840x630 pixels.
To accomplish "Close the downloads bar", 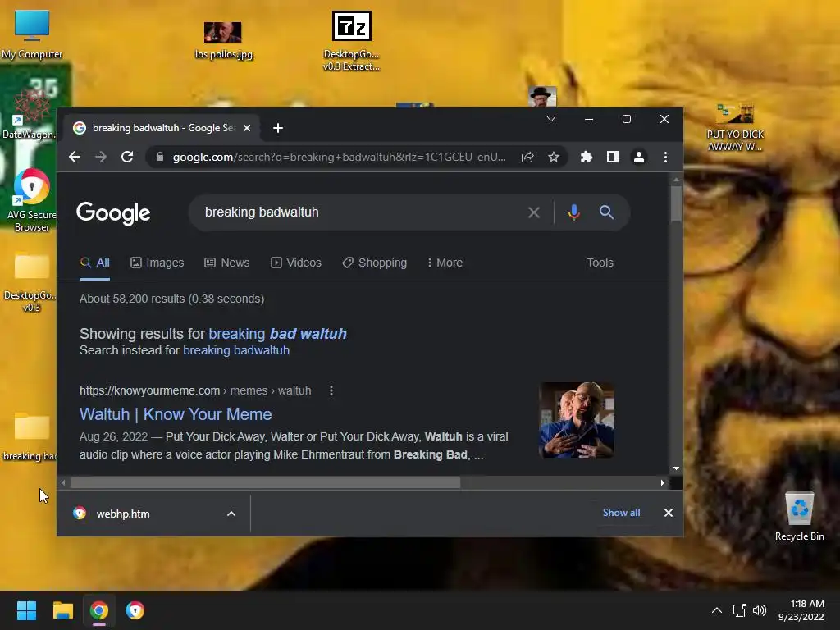I will pos(668,513).
